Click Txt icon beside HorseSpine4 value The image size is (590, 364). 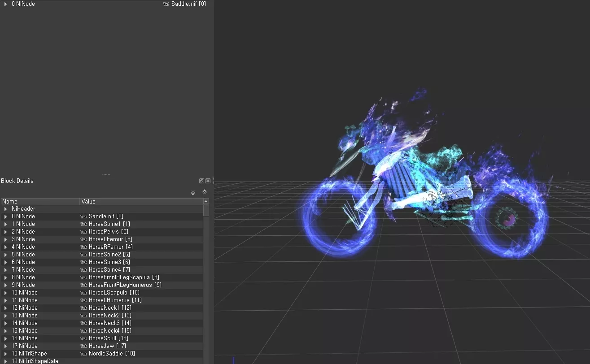(x=83, y=270)
